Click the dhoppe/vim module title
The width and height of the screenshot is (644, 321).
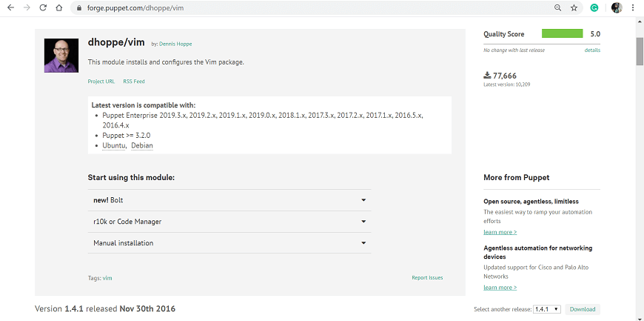click(116, 42)
